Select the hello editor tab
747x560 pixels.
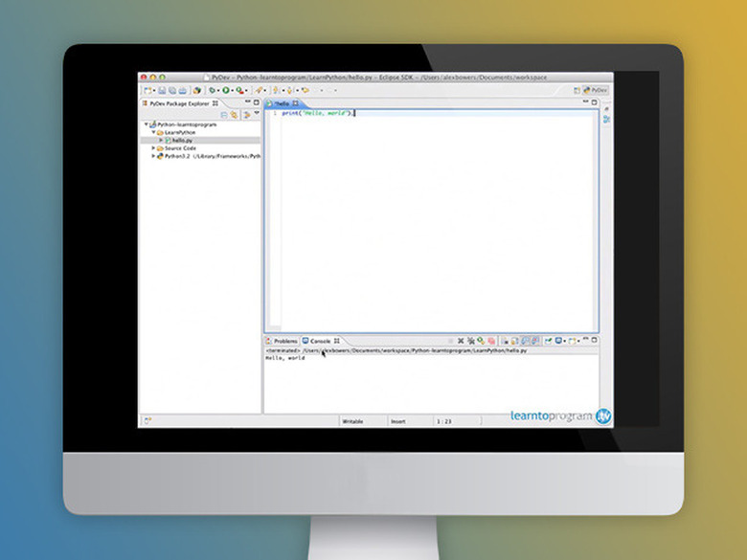coord(282,102)
